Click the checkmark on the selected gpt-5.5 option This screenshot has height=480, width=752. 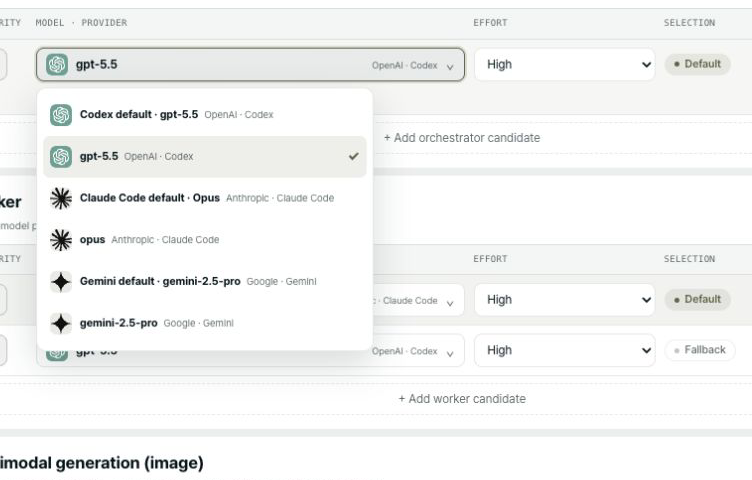(x=353, y=156)
